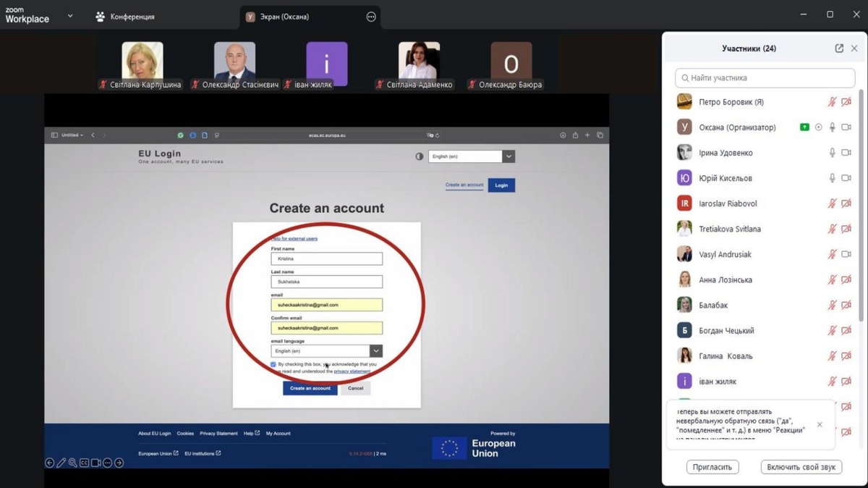868x488 pixels.
Task: Open the email language dropdown
Action: (x=375, y=351)
